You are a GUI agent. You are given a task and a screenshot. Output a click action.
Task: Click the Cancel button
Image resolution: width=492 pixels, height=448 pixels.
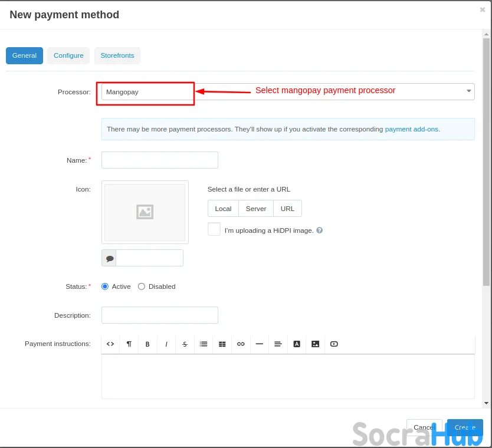coord(424,427)
